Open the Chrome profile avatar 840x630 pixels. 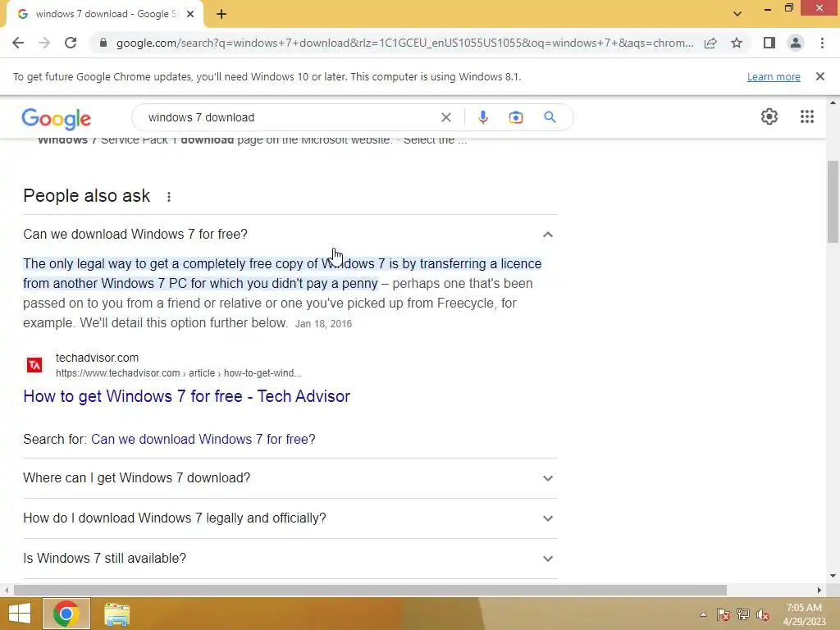tap(796, 43)
